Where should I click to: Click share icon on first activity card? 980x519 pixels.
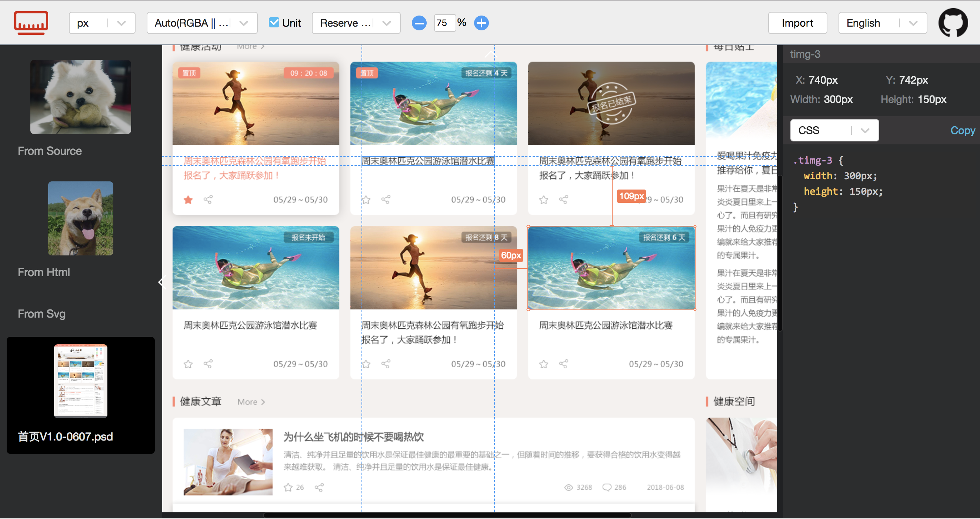(208, 200)
